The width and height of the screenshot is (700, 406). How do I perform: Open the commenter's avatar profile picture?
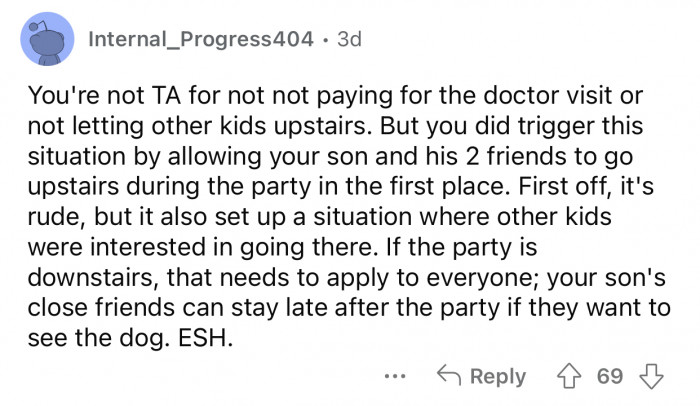(47, 42)
